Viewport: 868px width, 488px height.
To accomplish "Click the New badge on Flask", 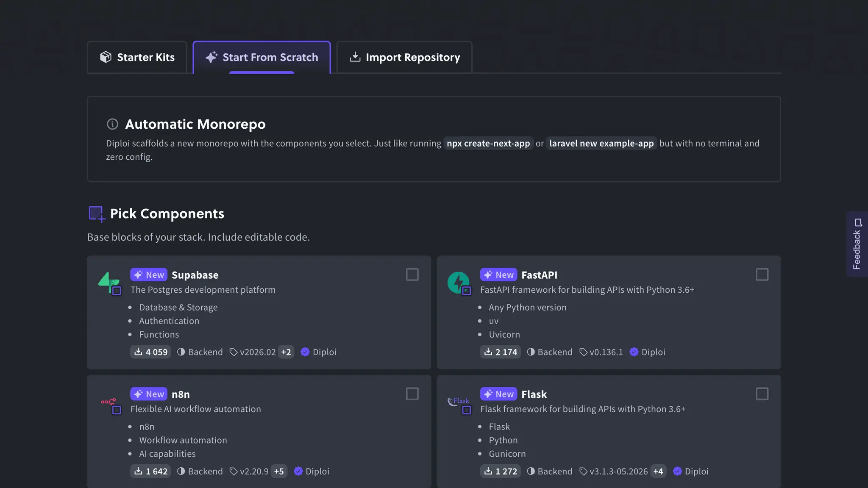I will (498, 394).
